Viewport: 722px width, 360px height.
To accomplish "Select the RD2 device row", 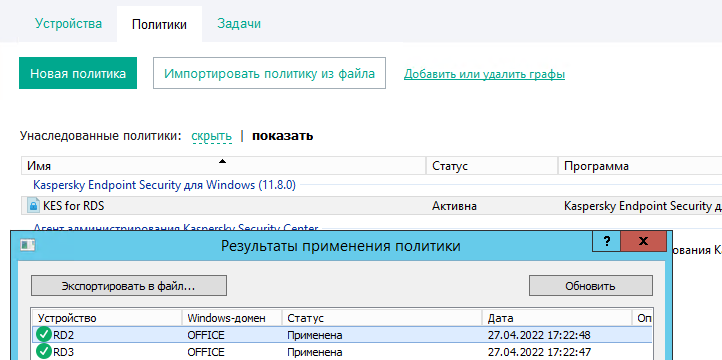I will click(x=342, y=335).
